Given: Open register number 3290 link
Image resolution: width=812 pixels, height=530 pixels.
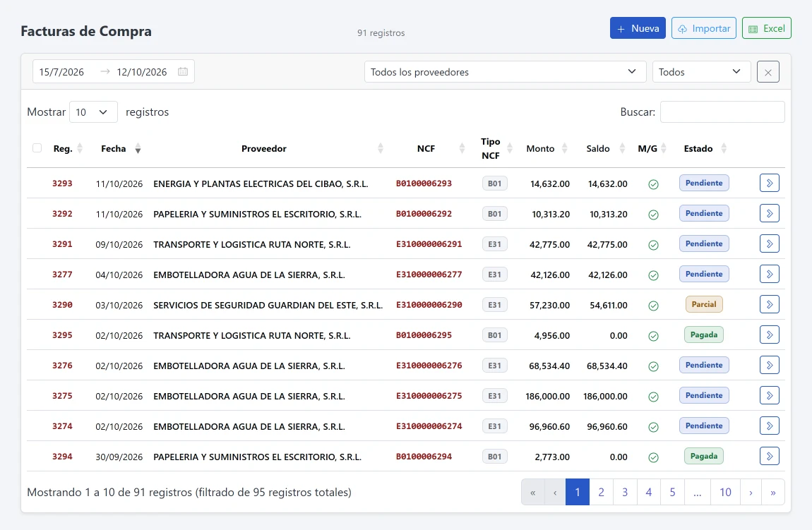Looking at the screenshot, I should coord(62,305).
